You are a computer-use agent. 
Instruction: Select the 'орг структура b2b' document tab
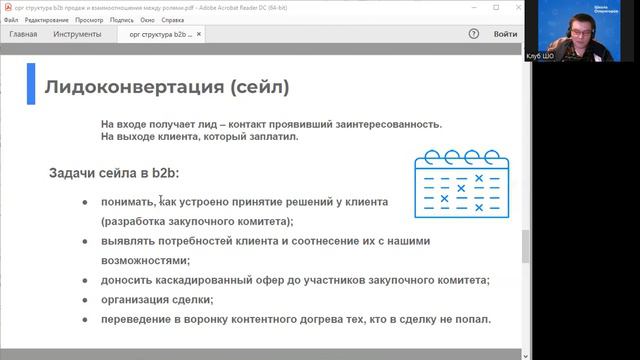160,35
